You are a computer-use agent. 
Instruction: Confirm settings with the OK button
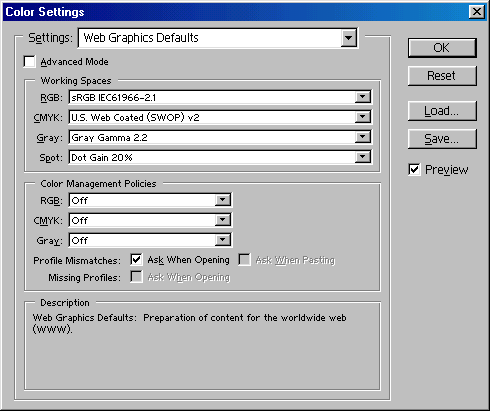pos(442,48)
